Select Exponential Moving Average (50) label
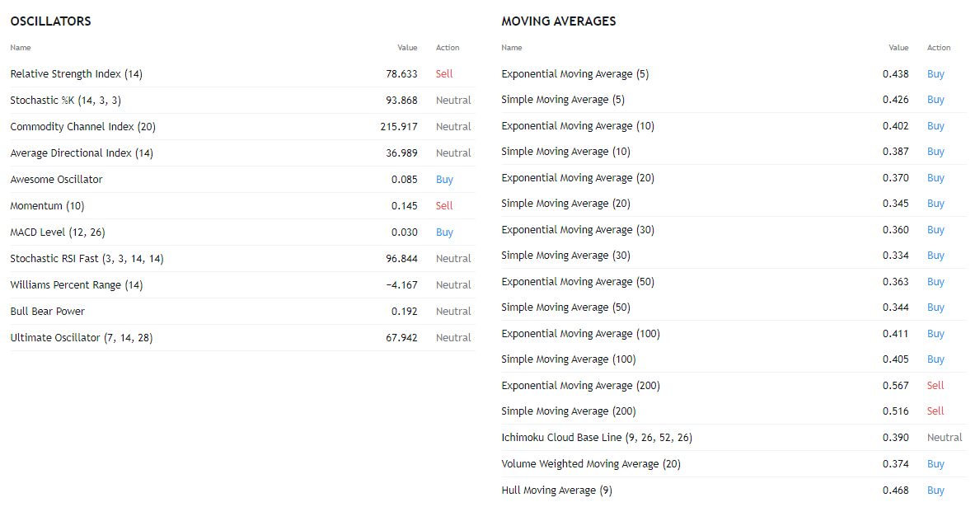980x507 pixels. coord(578,281)
